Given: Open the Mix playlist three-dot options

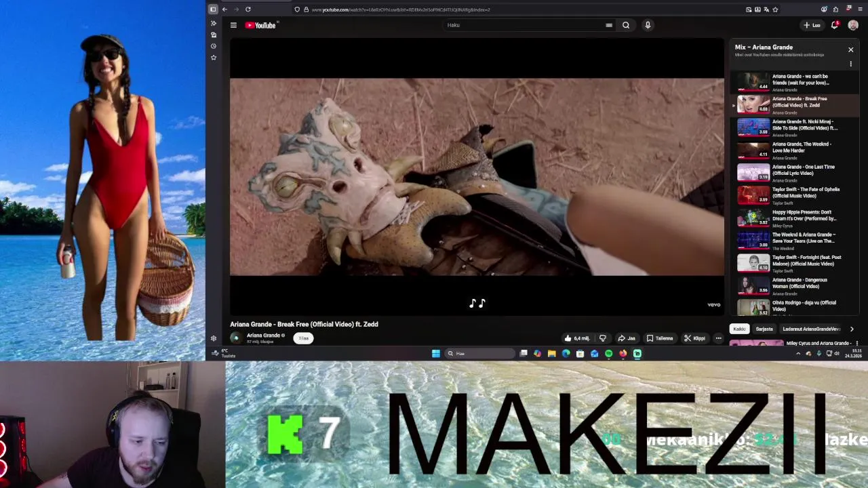Looking at the screenshot, I should pos(850,64).
